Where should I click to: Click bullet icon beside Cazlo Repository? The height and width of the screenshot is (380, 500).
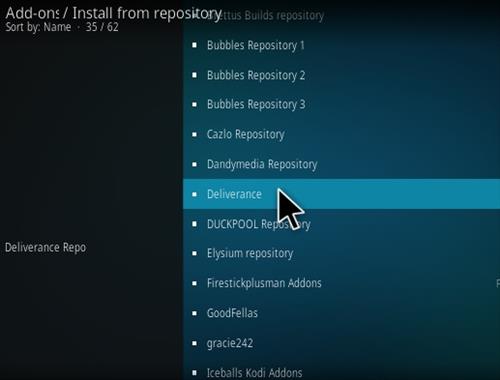coord(194,134)
